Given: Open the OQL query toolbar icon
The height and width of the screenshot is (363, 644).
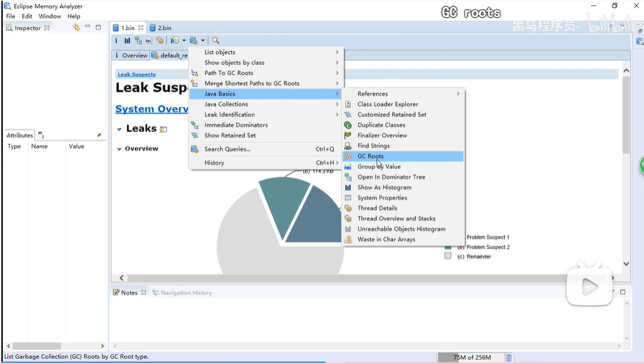Looking at the screenshot, I should point(149,40).
